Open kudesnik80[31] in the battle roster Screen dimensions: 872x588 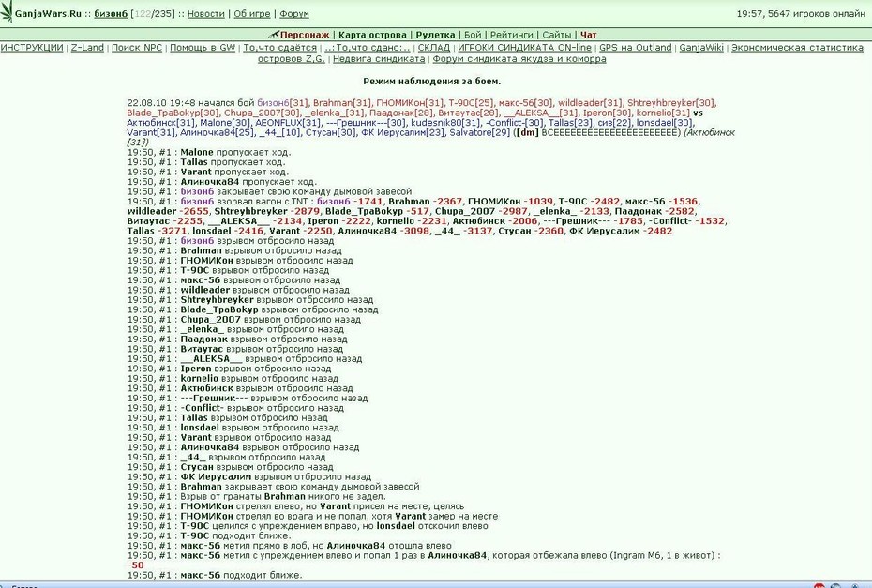[x=446, y=123]
